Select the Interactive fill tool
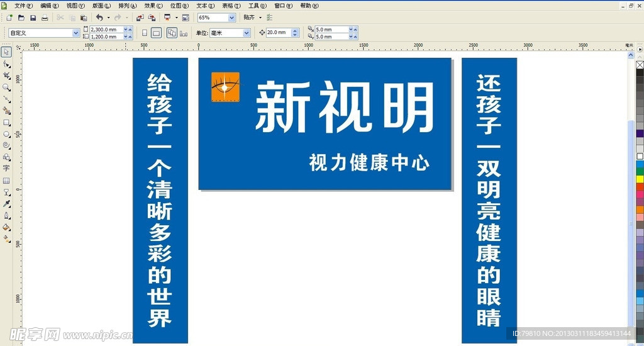Viewport: 644px width, 346px height. [6, 239]
